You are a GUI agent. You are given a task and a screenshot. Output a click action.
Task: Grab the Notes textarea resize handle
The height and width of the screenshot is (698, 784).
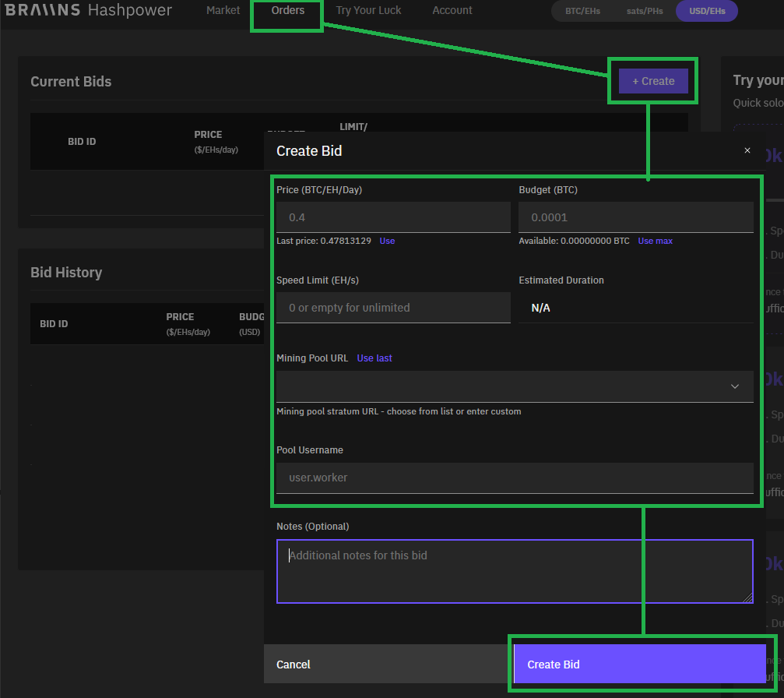pyautogui.click(x=748, y=598)
